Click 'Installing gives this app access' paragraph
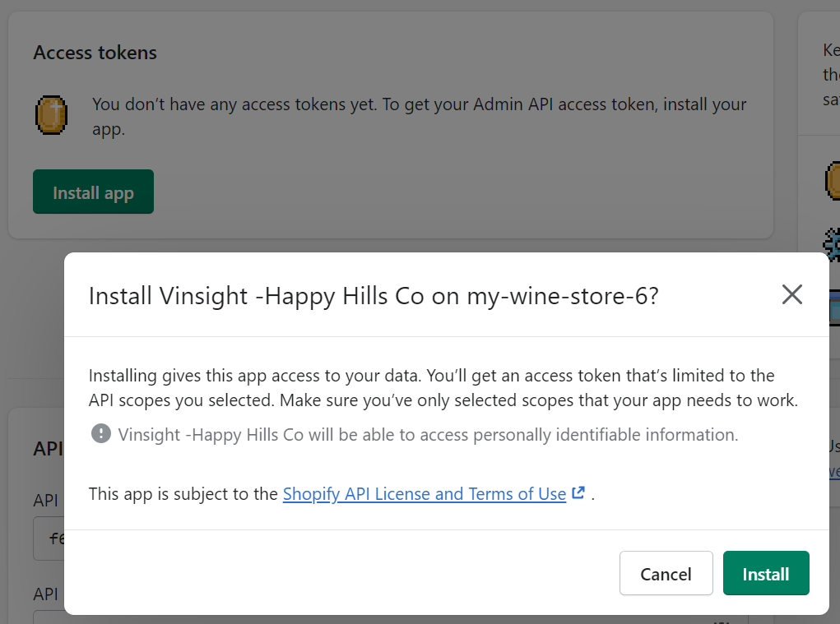Screen dimensions: 840x624 (x=443, y=388)
